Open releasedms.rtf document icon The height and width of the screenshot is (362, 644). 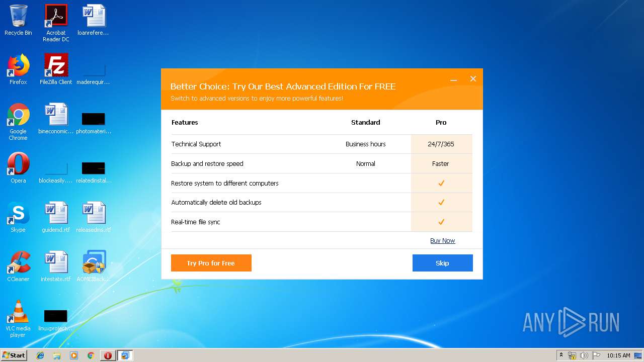click(x=93, y=217)
